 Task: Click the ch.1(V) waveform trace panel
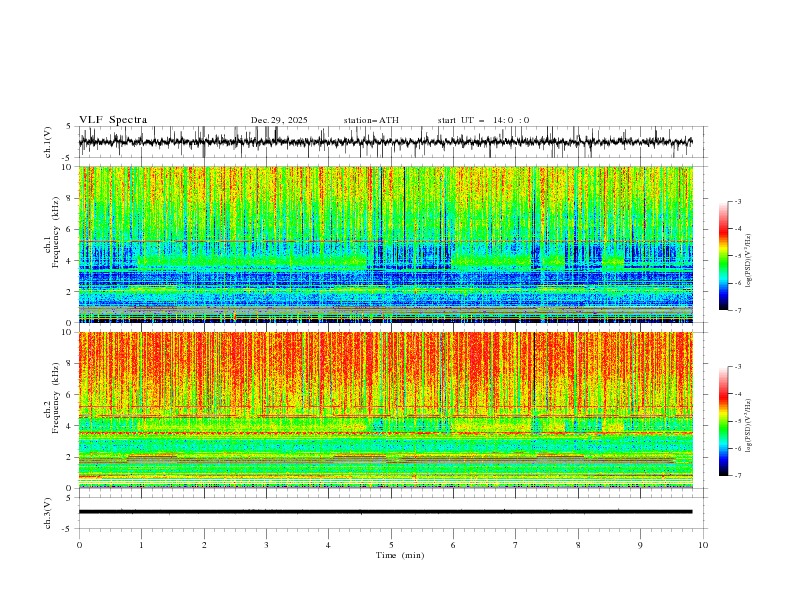click(x=393, y=142)
